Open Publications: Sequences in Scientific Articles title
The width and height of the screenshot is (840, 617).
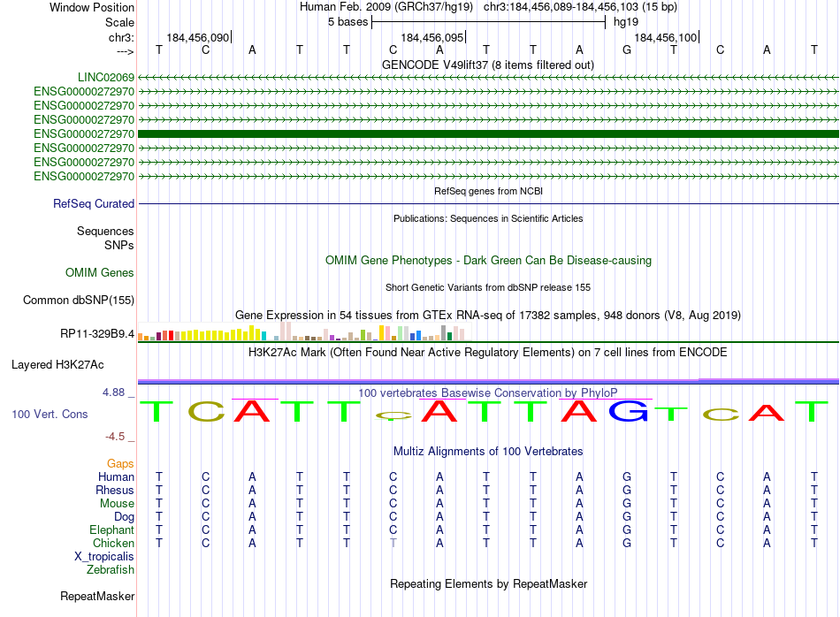click(488, 218)
